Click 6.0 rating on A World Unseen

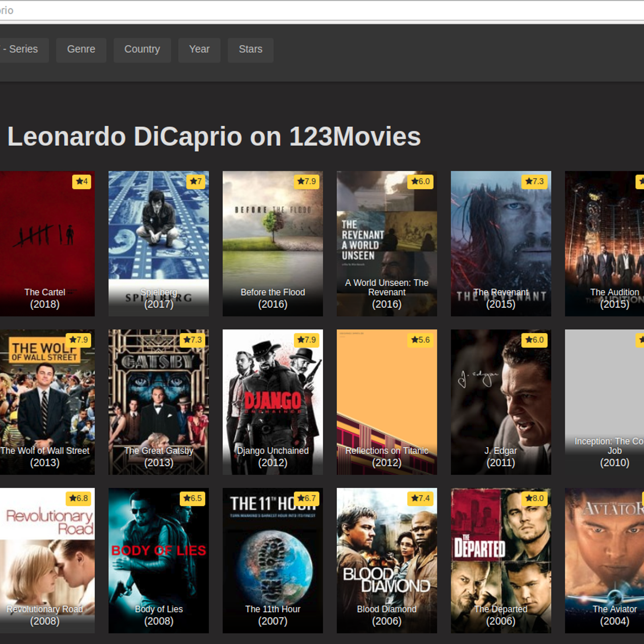click(x=421, y=182)
